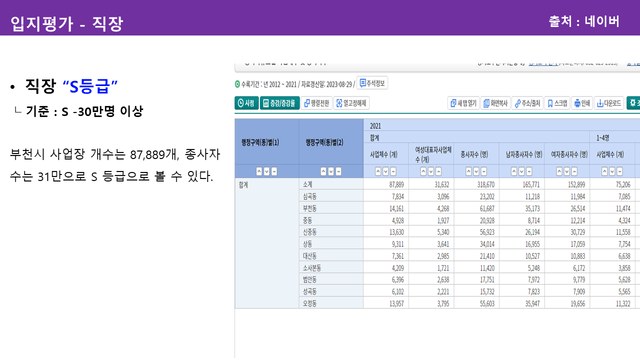
Task: Click the 다운로드 download button
Action: pos(609,104)
